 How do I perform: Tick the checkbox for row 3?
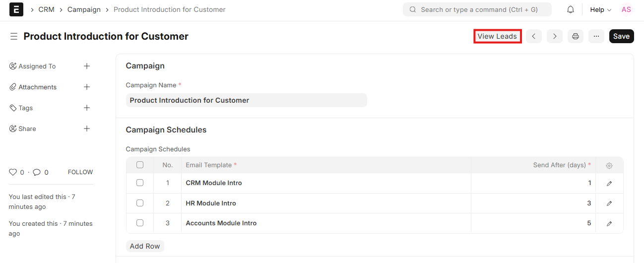140,223
